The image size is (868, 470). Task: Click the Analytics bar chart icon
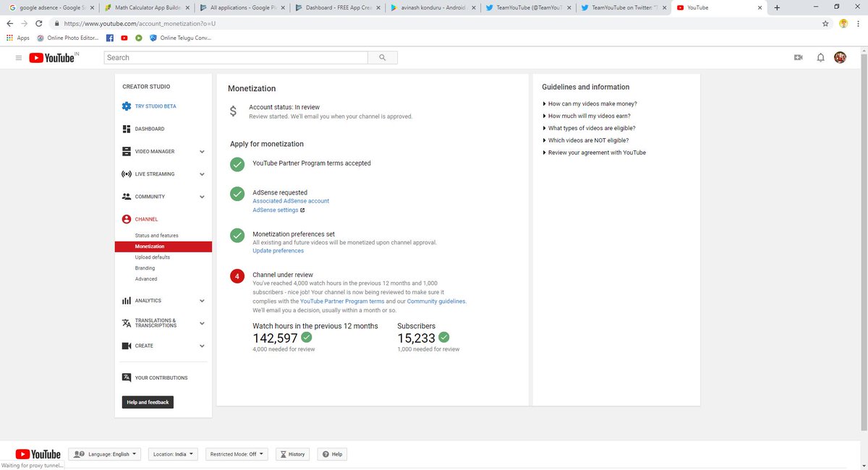click(127, 301)
